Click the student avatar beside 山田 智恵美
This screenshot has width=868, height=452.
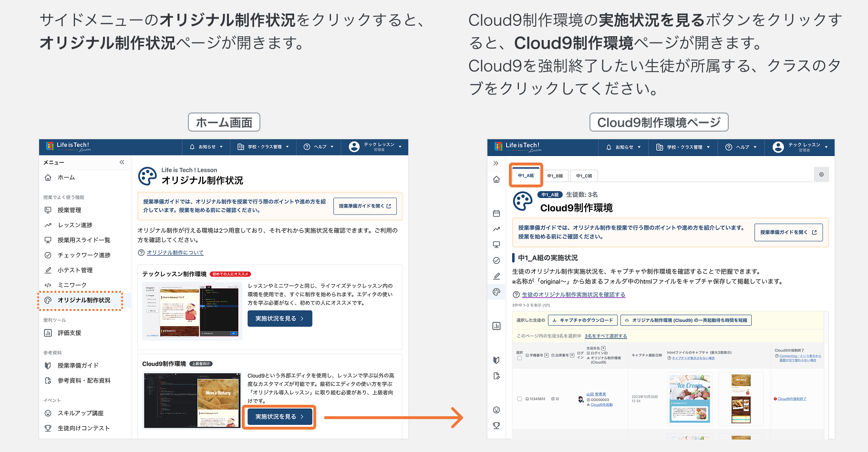[x=581, y=400]
